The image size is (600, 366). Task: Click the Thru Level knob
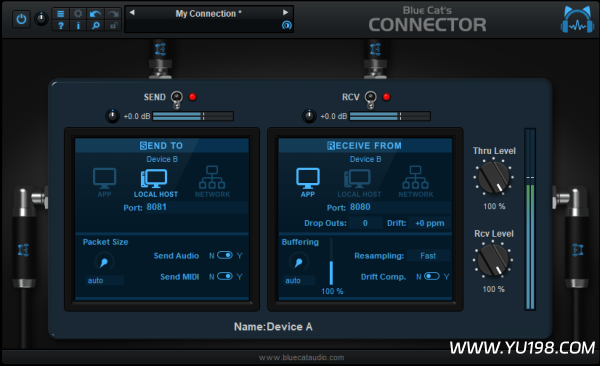point(494,177)
